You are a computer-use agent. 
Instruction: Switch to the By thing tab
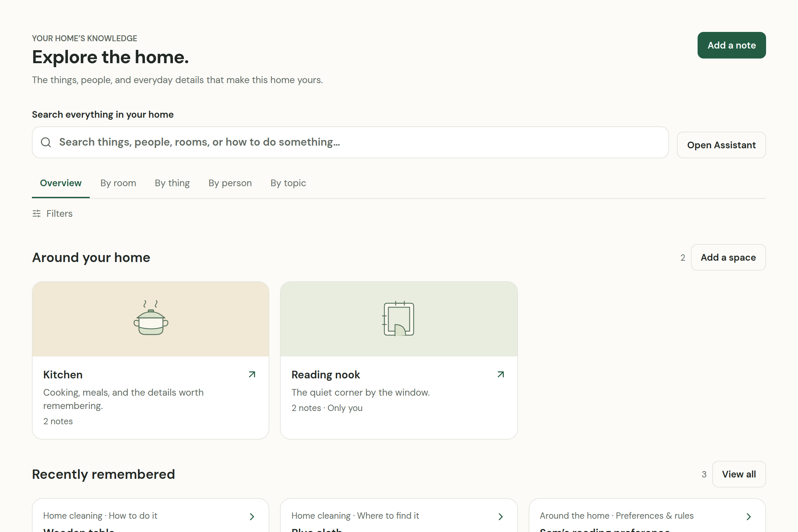tap(172, 183)
